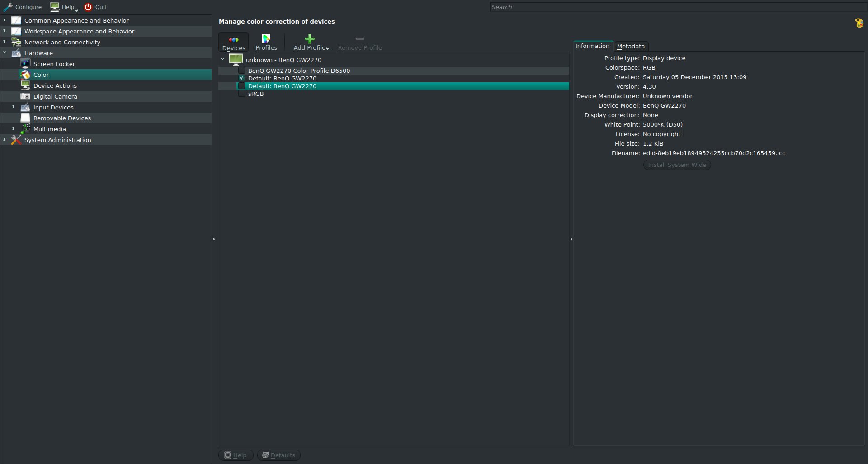
Task: Switch to the Metadata tab
Action: [x=631, y=46]
